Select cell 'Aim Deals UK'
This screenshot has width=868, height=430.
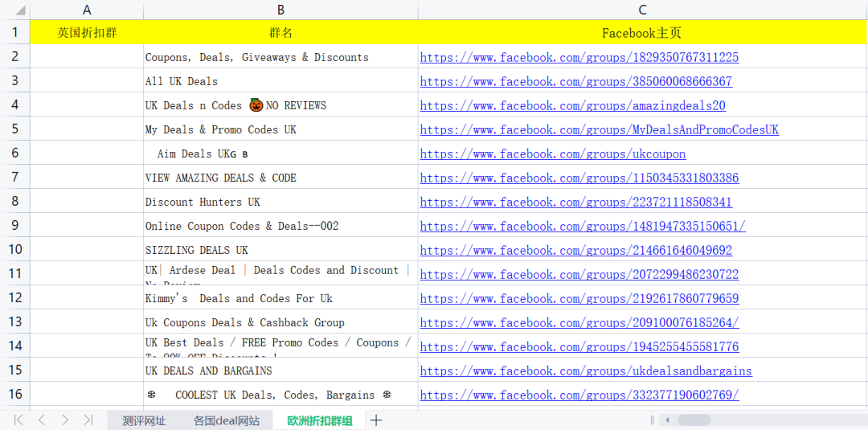280,154
